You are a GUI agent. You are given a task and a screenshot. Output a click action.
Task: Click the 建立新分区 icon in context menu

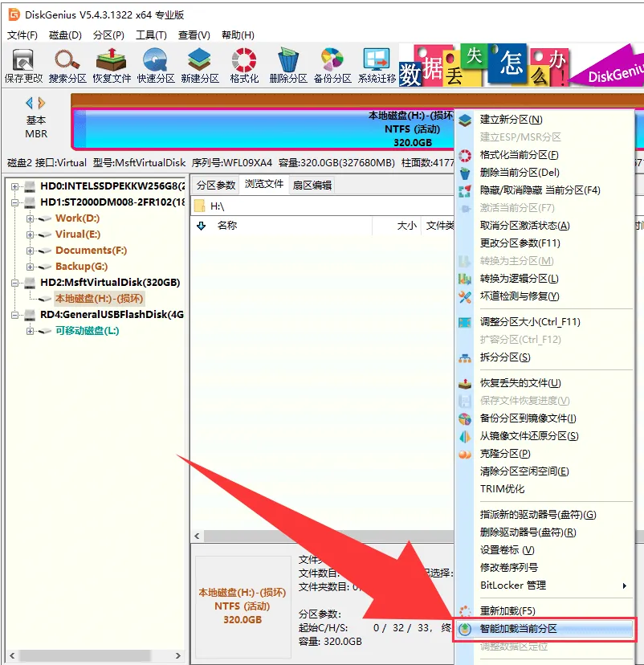(465, 120)
